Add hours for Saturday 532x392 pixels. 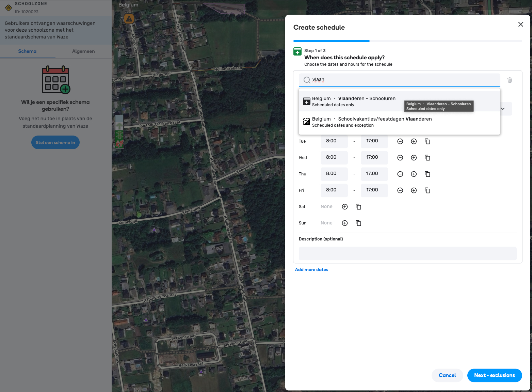(345, 207)
